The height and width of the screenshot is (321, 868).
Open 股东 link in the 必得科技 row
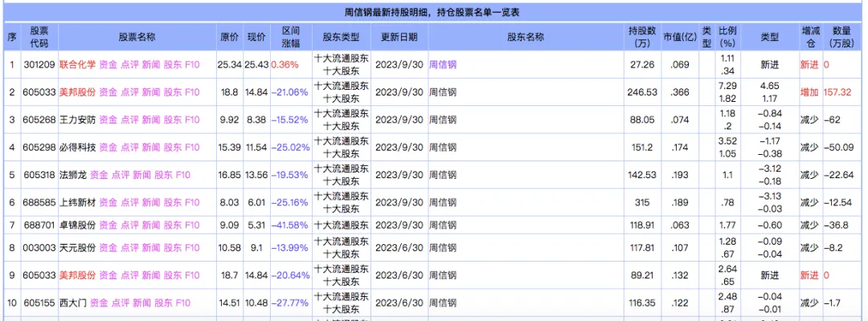tap(173, 148)
